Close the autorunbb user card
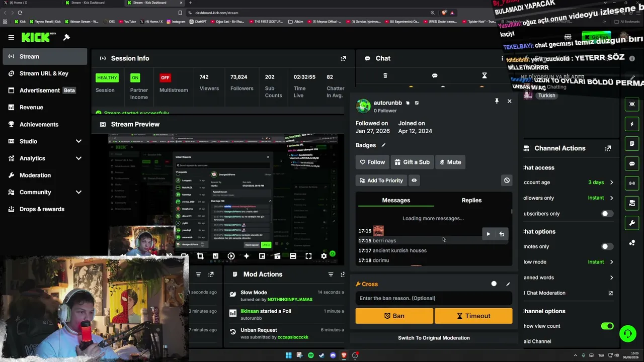The height and width of the screenshot is (362, 644). pos(509,101)
